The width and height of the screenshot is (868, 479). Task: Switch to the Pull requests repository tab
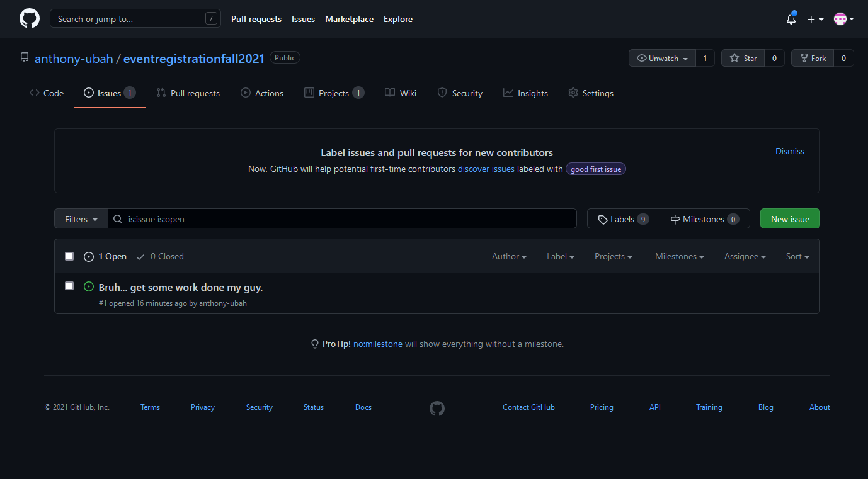tap(188, 93)
